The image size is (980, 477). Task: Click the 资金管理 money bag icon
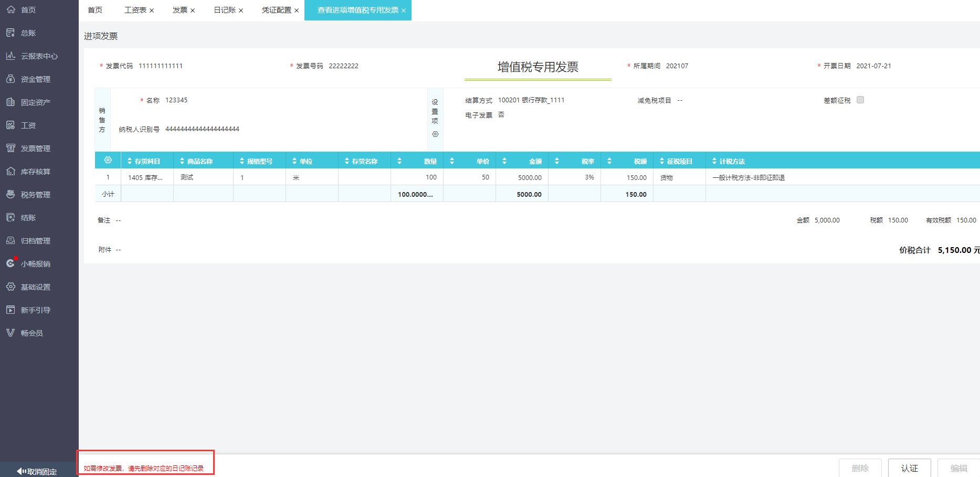tap(10, 79)
